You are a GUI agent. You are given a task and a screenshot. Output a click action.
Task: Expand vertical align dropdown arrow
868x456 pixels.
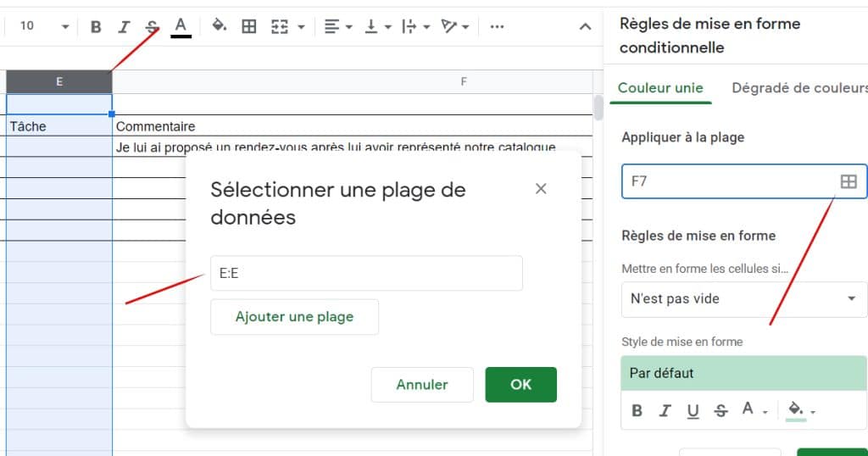tap(387, 26)
